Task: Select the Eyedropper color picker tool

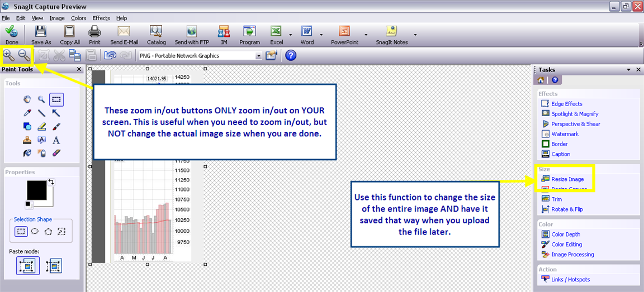Action: [27, 112]
